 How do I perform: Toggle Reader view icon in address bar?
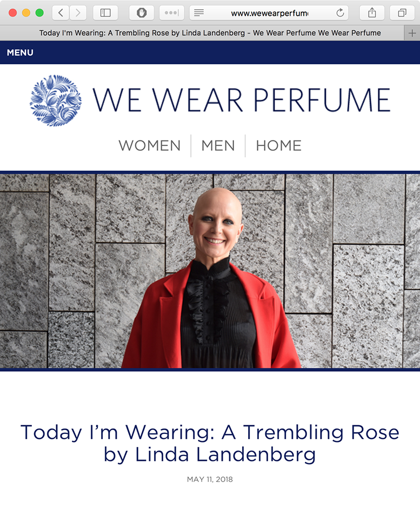(199, 13)
